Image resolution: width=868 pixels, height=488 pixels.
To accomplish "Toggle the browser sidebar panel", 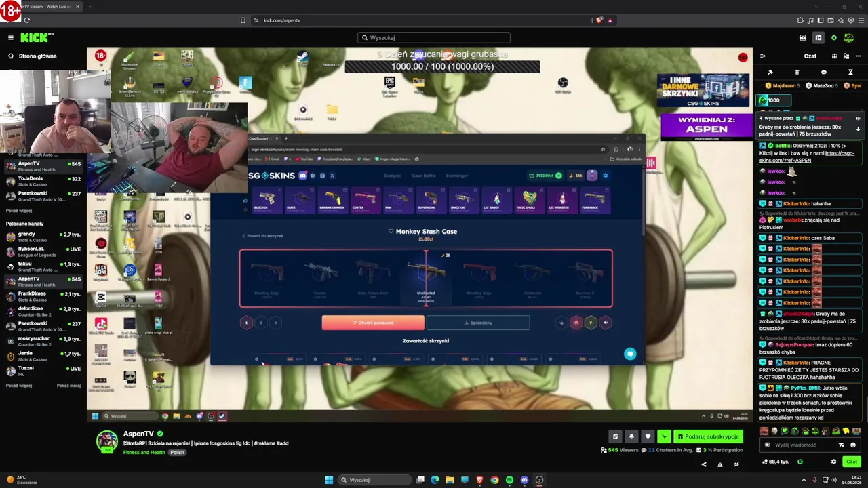I will (821, 20).
